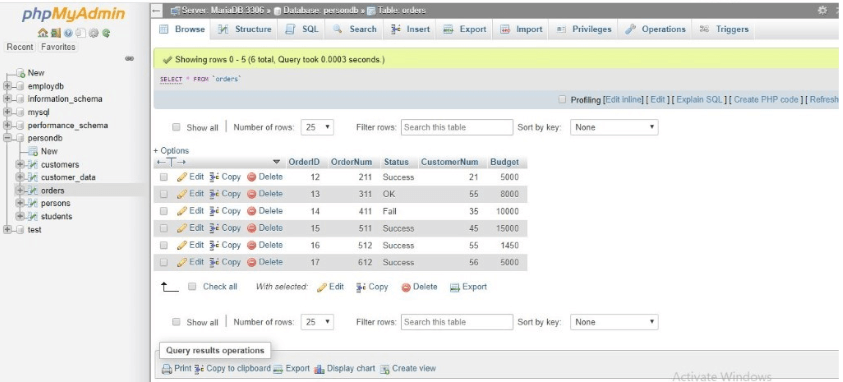Select the persons table in tree
Image resolution: width=843 pixels, height=382 pixels.
(55, 203)
